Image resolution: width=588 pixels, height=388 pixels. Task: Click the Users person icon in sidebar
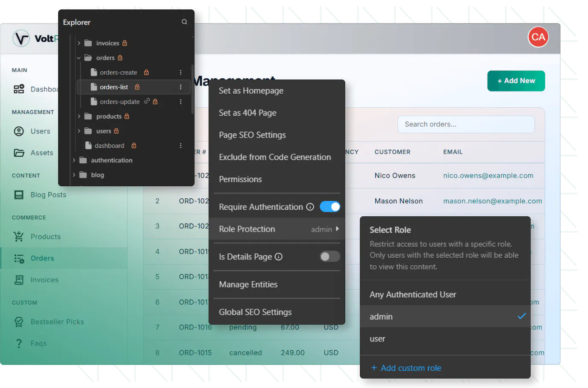tap(19, 131)
